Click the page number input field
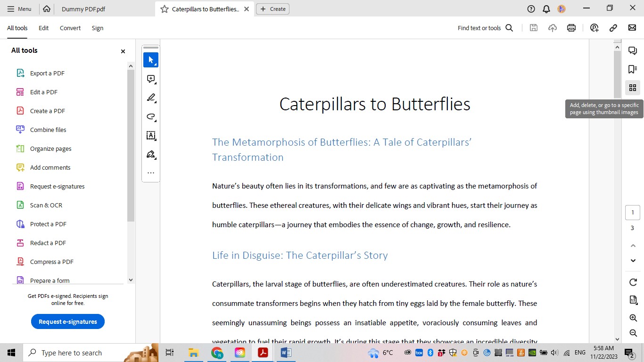This screenshot has height=362, width=644. point(632,212)
